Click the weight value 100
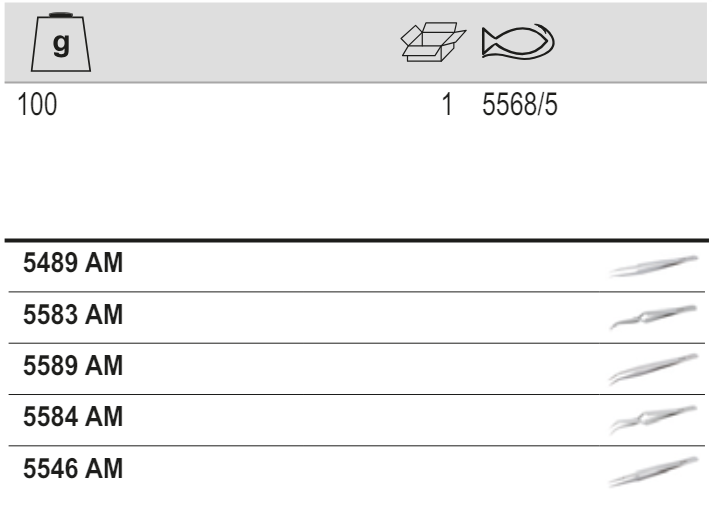Image resolution: width=712 pixels, height=525 pixels. (x=40, y=105)
